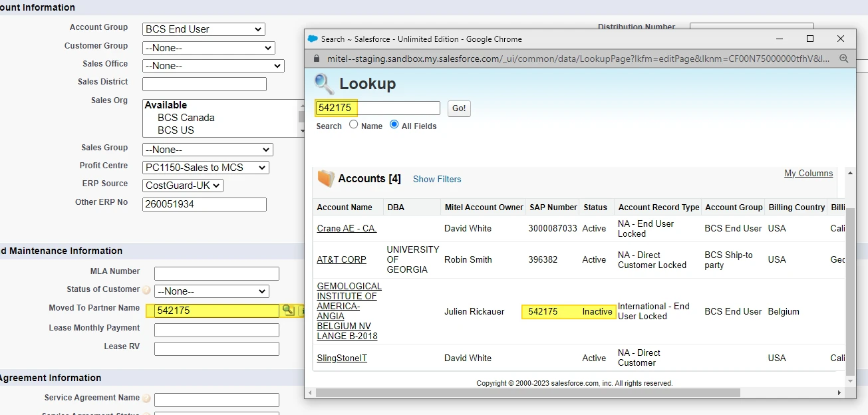Open the ERP Source dropdown
The height and width of the screenshot is (415, 868).
(183, 186)
